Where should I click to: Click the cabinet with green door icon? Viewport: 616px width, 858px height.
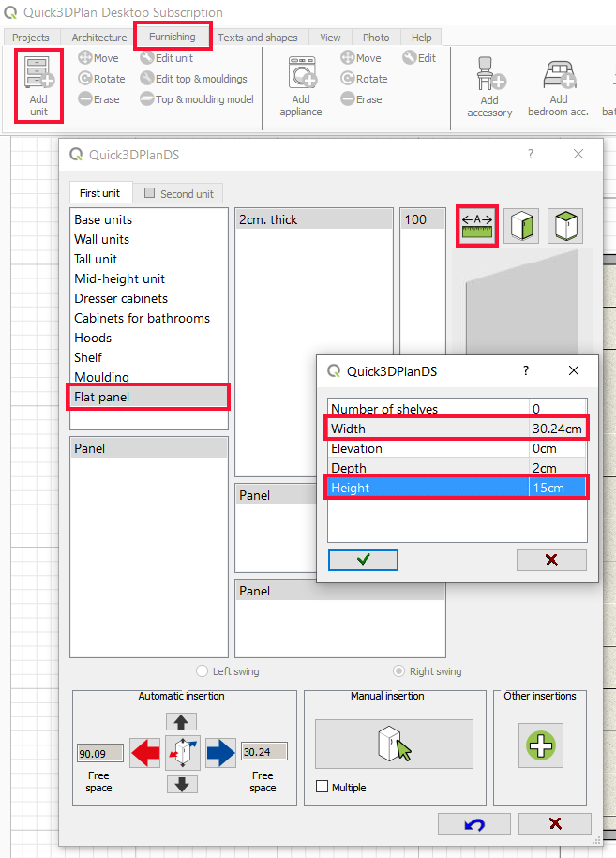coord(521,225)
